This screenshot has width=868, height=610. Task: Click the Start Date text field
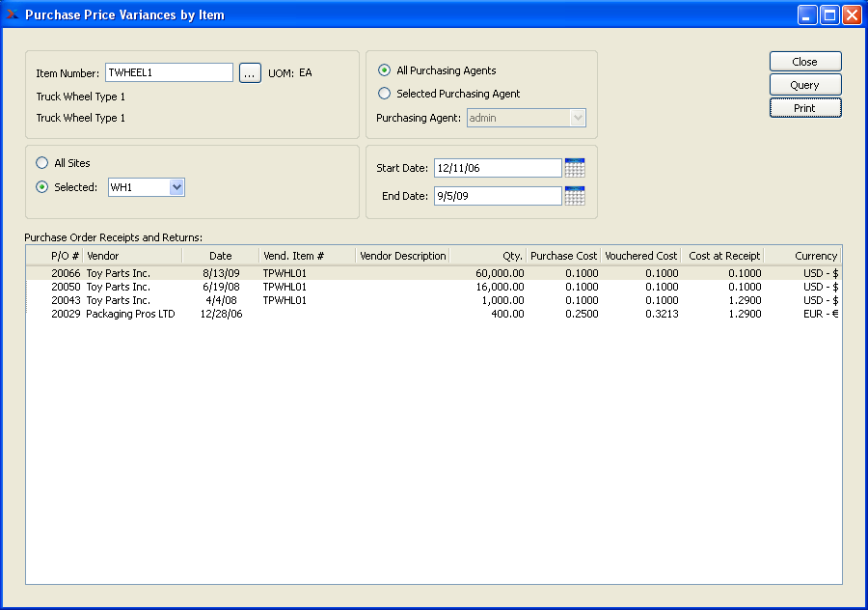[x=497, y=168]
